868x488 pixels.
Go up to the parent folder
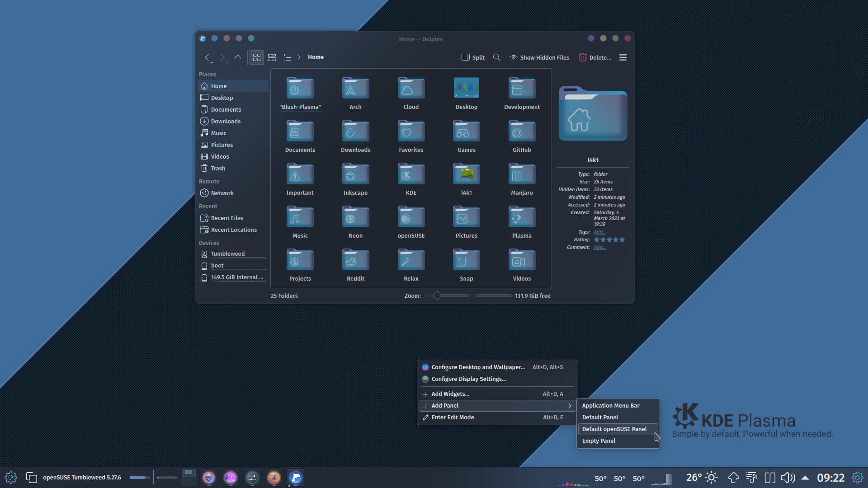click(x=237, y=57)
